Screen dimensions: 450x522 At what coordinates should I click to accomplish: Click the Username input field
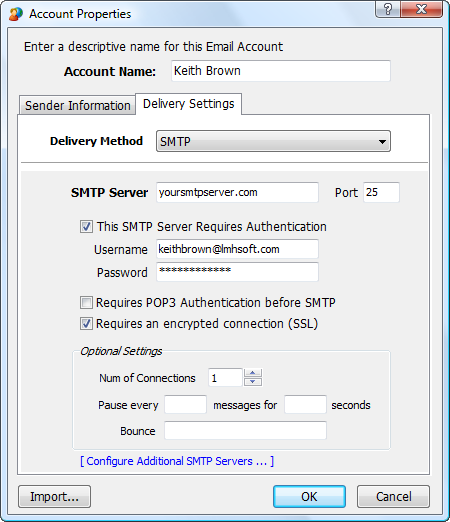(x=237, y=249)
